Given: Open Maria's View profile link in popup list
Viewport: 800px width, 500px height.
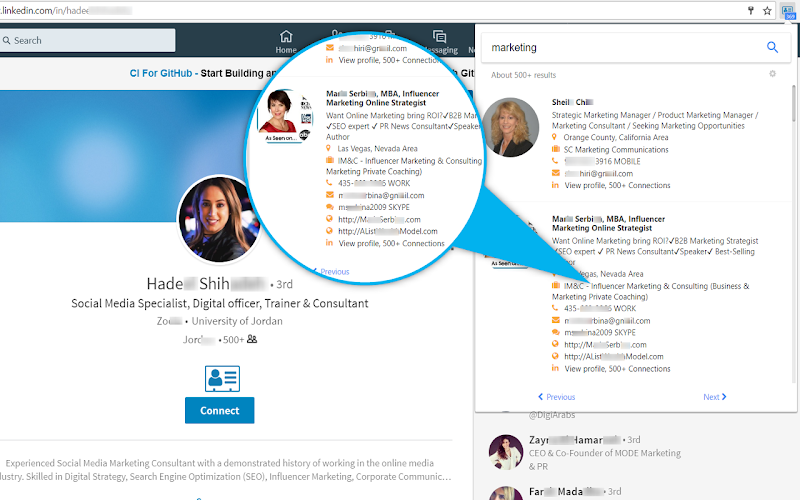Looking at the screenshot, I should pyautogui.click(x=617, y=369).
